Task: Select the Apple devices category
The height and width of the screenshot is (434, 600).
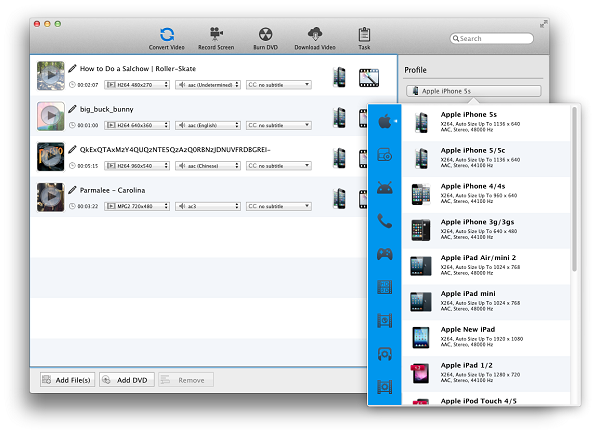Action: 385,122
